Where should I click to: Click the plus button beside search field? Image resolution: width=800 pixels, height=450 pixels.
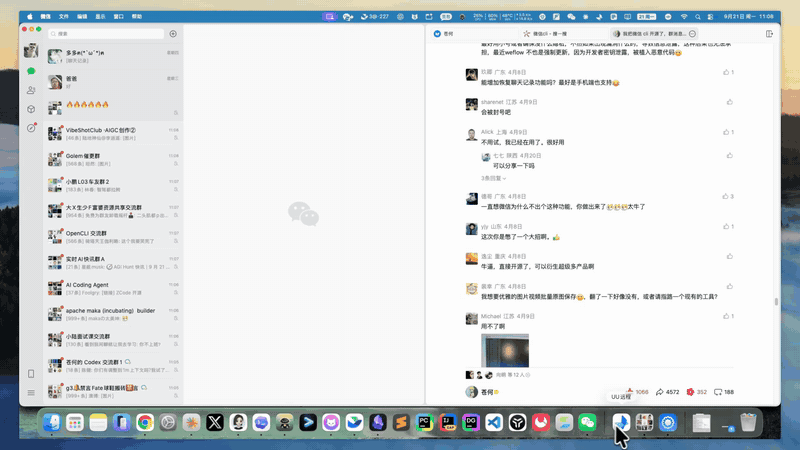[x=173, y=34]
